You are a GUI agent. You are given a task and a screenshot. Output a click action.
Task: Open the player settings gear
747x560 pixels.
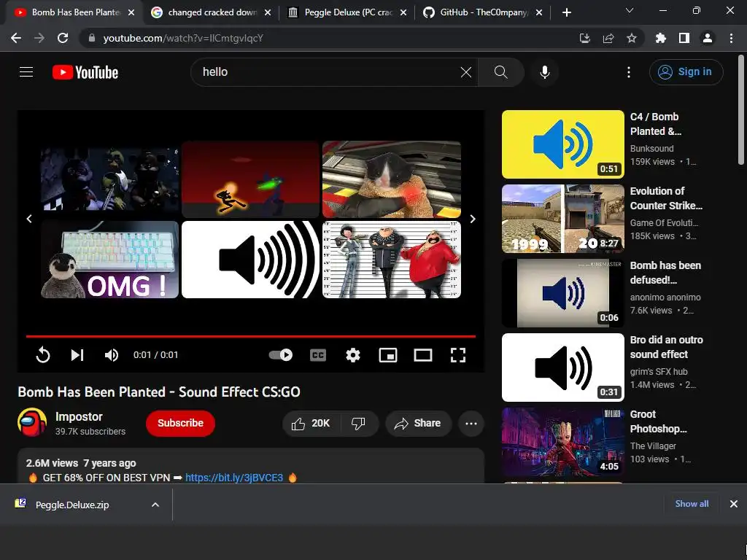click(x=353, y=355)
